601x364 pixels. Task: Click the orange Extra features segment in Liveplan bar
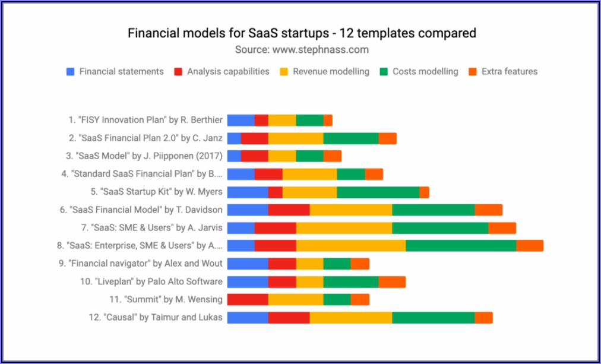coord(392,281)
